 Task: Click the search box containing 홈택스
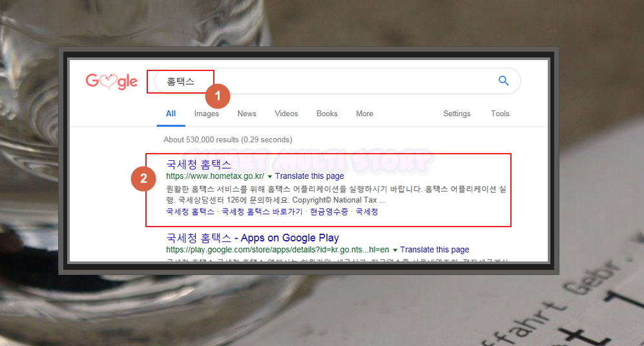click(337, 81)
